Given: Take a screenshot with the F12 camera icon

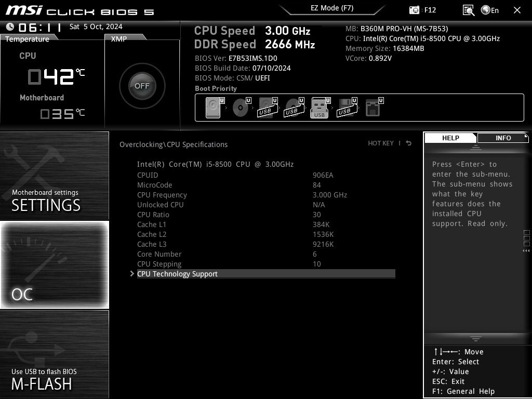Looking at the screenshot, I should [x=414, y=10].
